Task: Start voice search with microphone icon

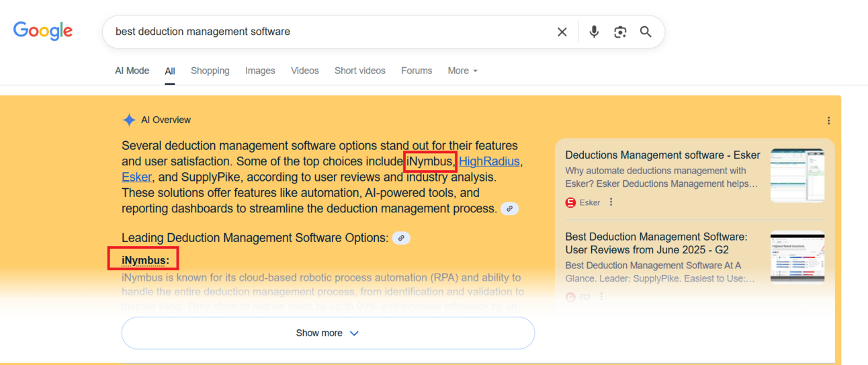Action: click(x=594, y=32)
